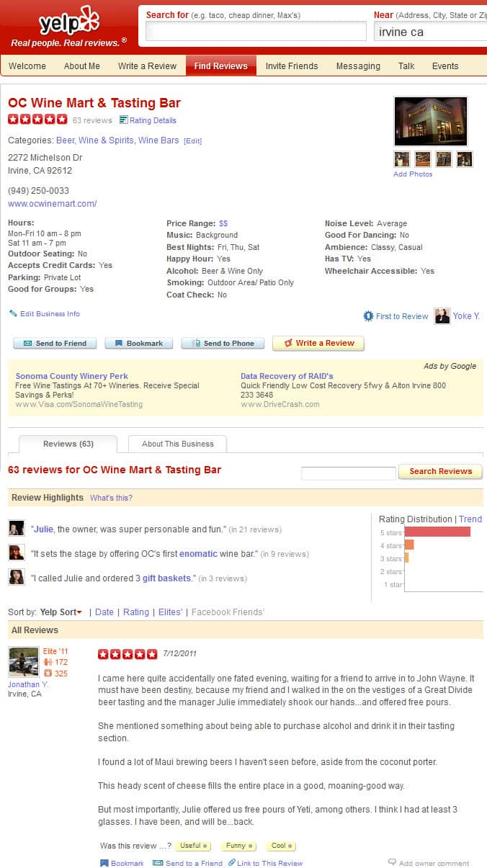The image size is (487, 868).
Task: Open the third small photo thumbnail
Action: (444, 158)
